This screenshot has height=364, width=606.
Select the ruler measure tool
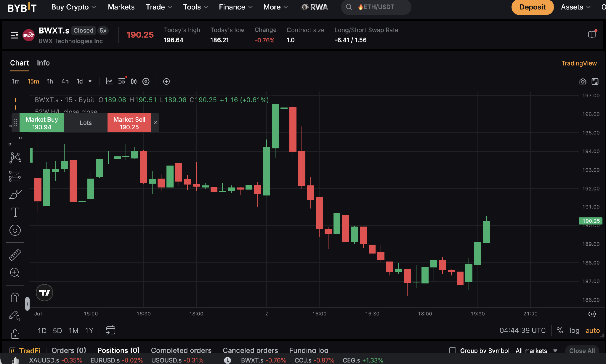tap(15, 255)
